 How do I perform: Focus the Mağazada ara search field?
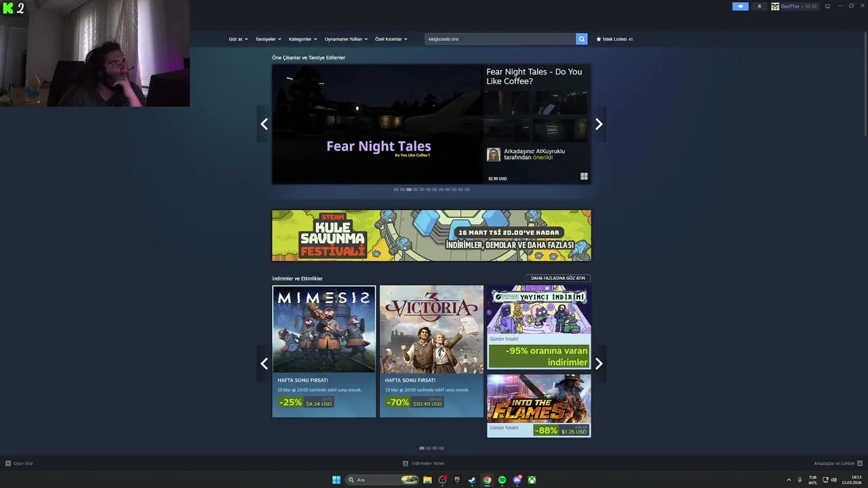point(500,39)
